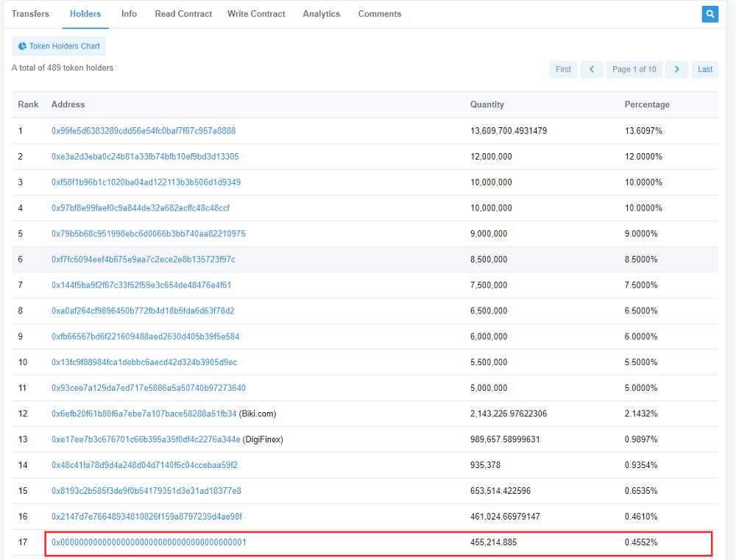Select quantity 989,657.58999631

[505, 439]
